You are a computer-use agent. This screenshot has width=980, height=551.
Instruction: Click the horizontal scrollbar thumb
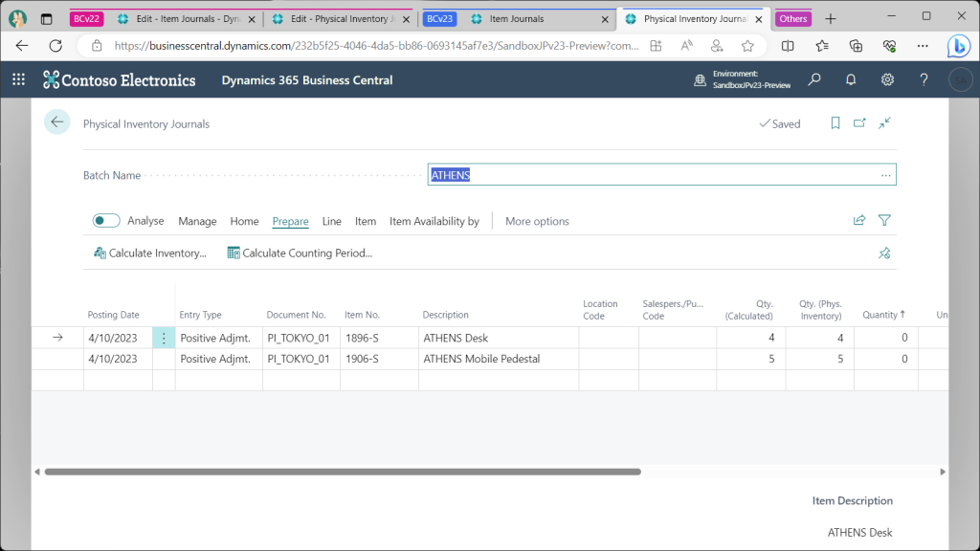tap(343, 472)
